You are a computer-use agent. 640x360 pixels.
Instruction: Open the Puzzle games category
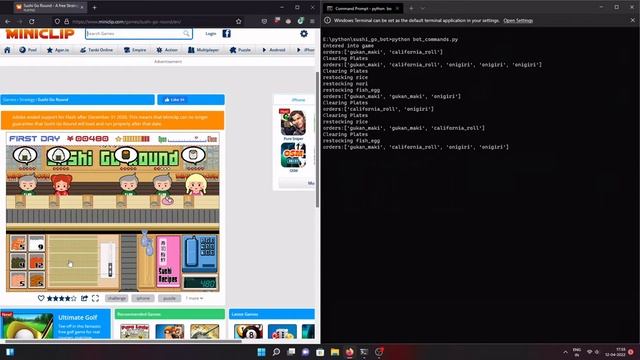(x=240, y=50)
